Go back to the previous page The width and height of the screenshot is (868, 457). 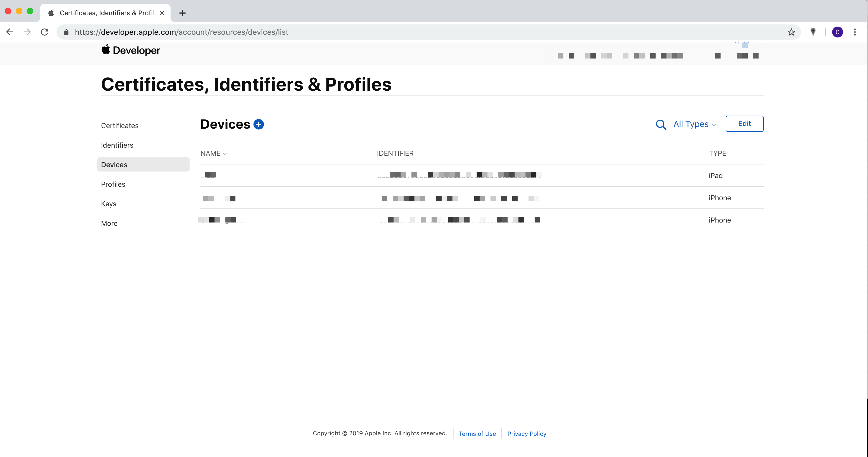(10, 32)
